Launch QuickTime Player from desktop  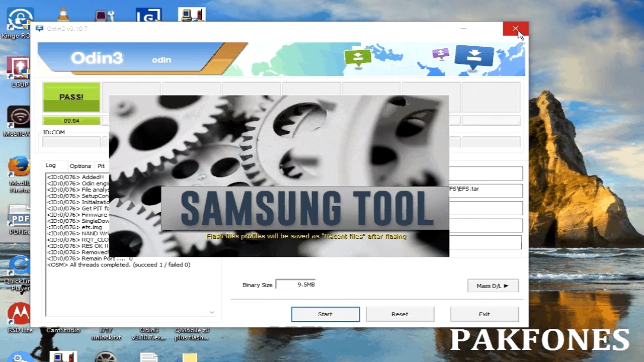click(x=19, y=273)
